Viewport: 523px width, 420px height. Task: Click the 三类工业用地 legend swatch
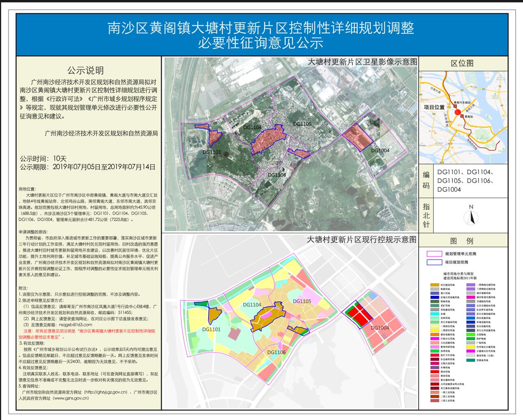[x=435, y=400]
